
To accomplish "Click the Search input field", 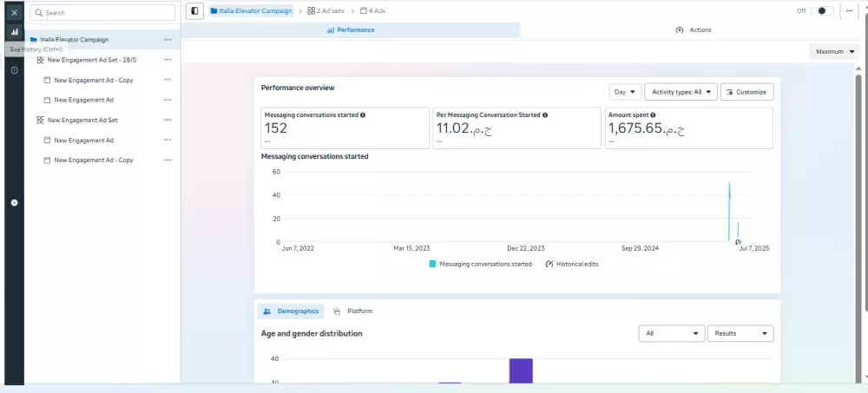I will [x=102, y=13].
